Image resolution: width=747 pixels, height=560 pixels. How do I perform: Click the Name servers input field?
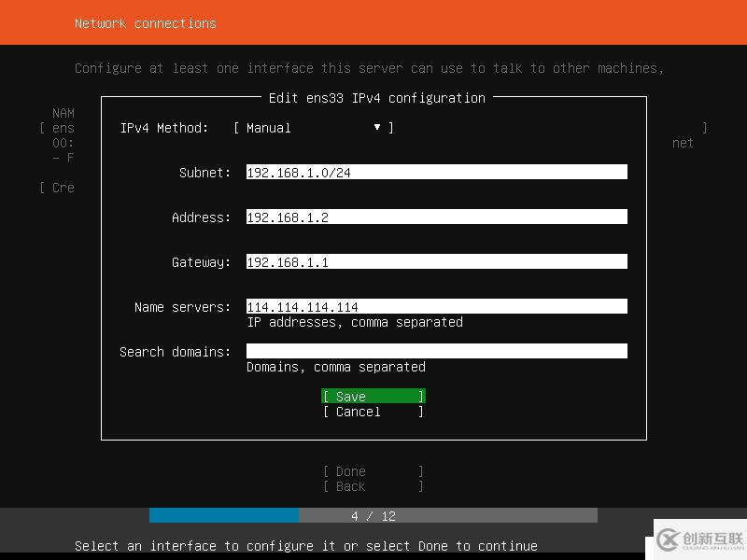(436, 306)
